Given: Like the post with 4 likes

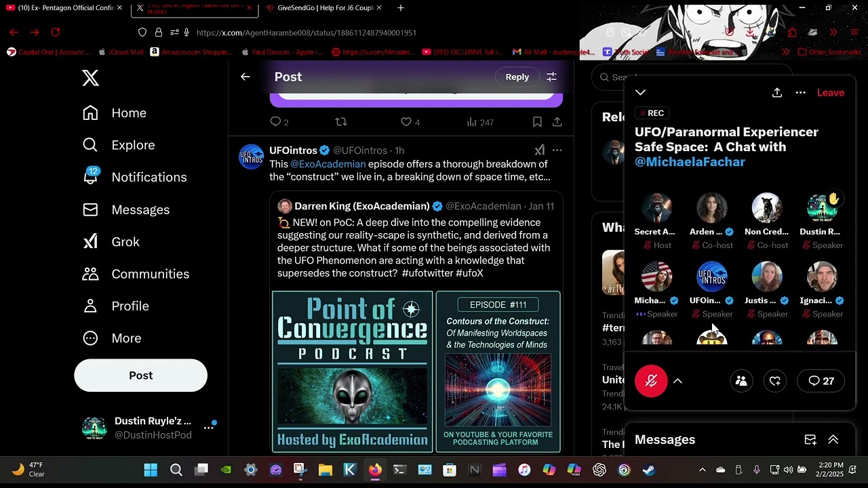Looking at the screenshot, I should pos(410,122).
